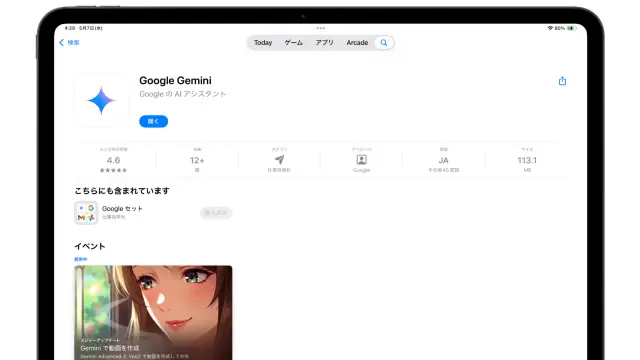Image resolution: width=640 pixels, height=360 pixels.
Task: Tap the developer Google person icon
Action: point(361,160)
